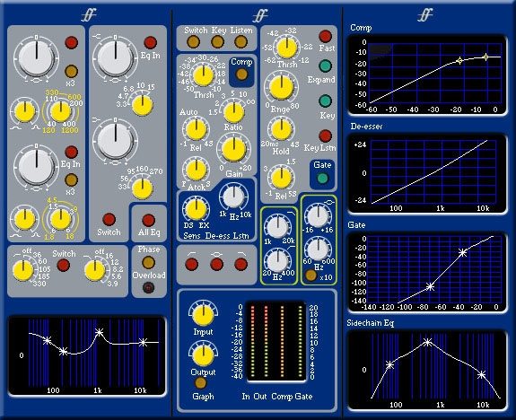Click the low-pass filter knob with the off to 3.9 scale

[95, 270]
